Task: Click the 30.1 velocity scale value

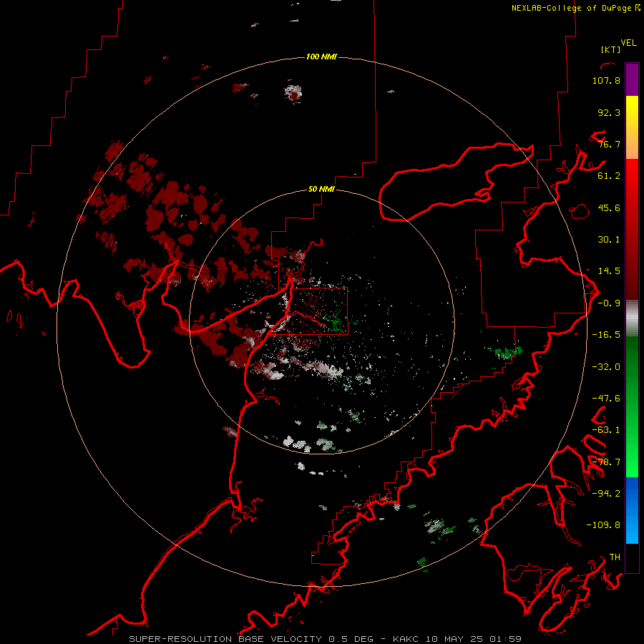Action: coord(609,240)
